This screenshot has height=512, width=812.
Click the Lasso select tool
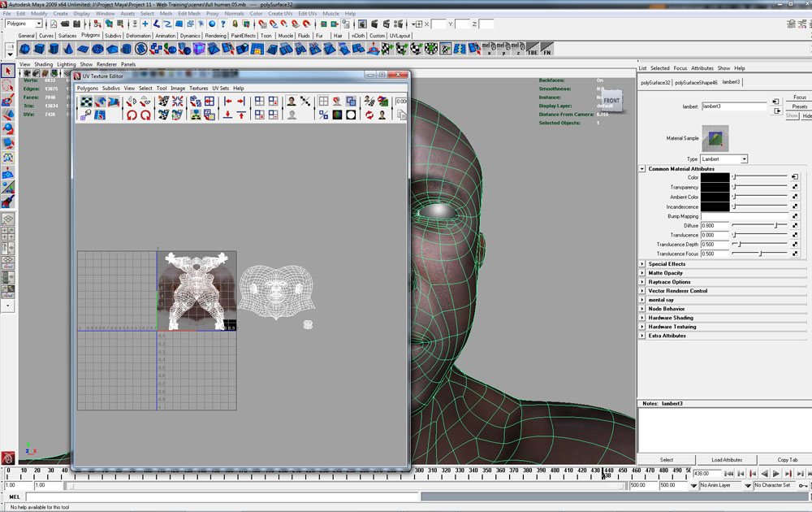point(8,86)
